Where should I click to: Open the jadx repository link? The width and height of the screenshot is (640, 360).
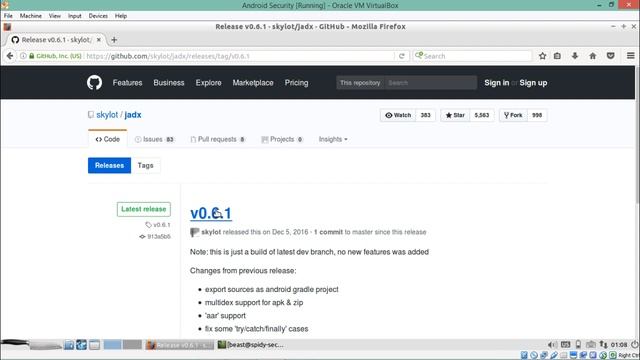(133, 115)
